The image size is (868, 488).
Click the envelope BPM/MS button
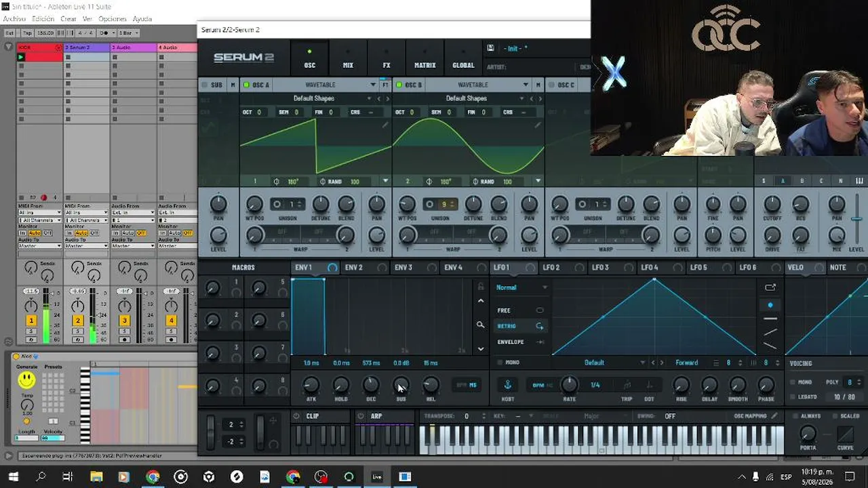(x=466, y=385)
